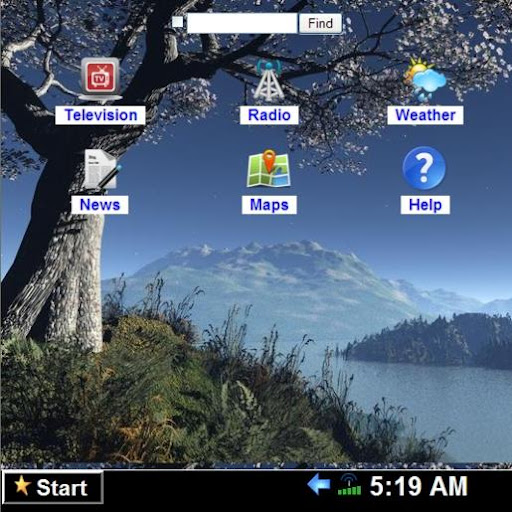Open the Weather sun-and-cloud icon
512x512 pixels.
[425, 79]
